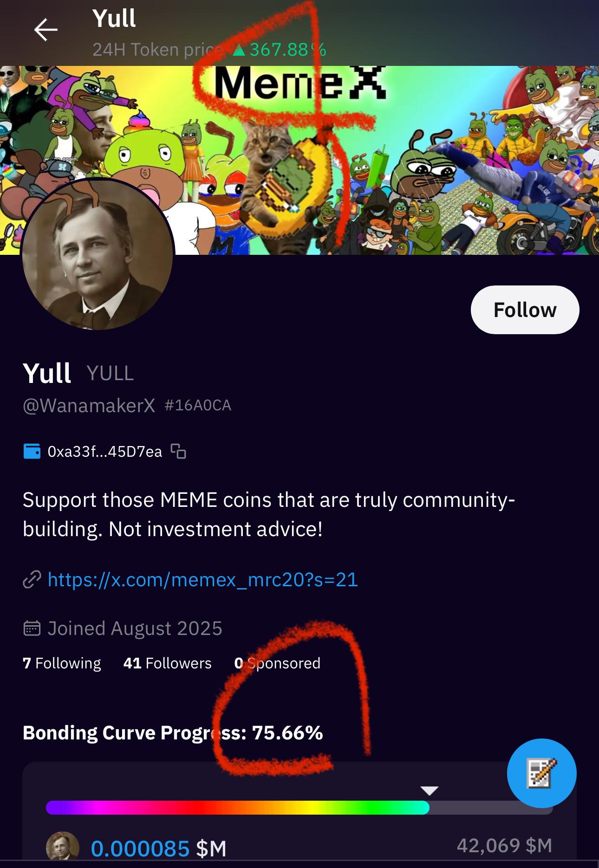Follow the Yull profile
The height and width of the screenshot is (868, 599).
[525, 310]
